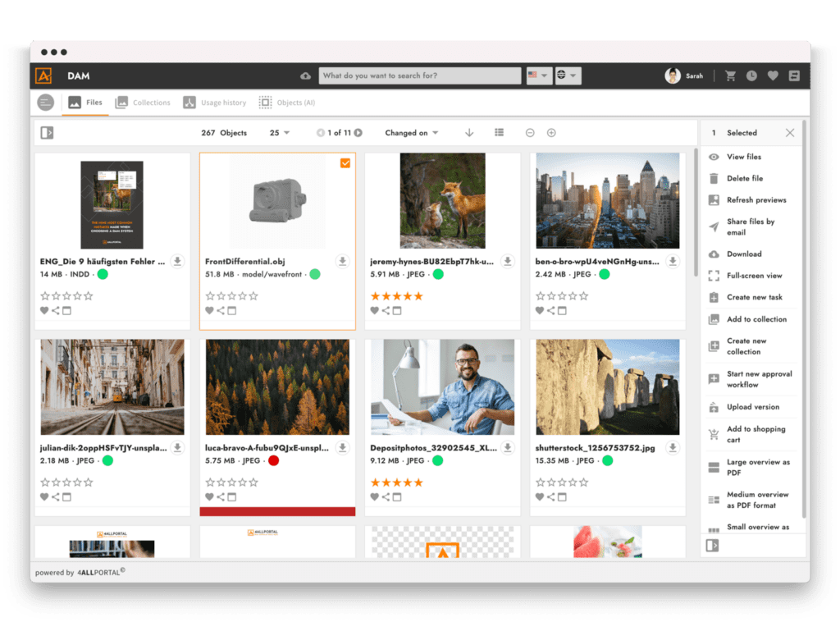
Task: Open the upload cloud icon near the search bar
Action: [x=304, y=75]
